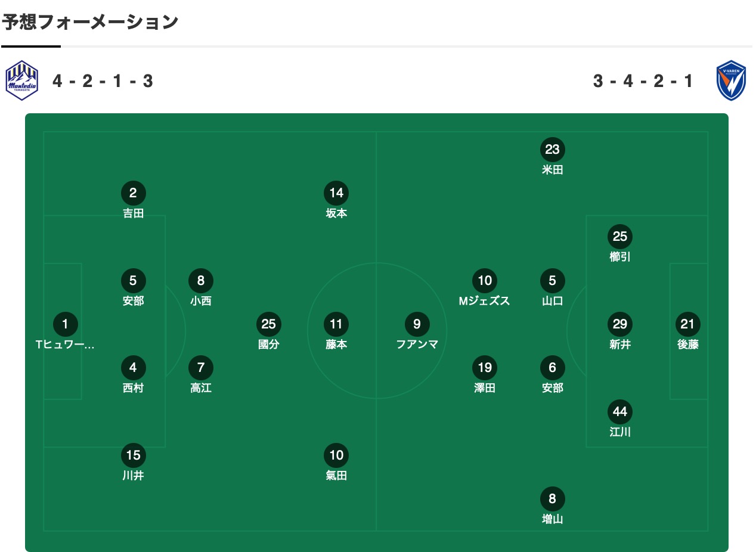Click the Montedio Yamagata team logo

tap(22, 80)
